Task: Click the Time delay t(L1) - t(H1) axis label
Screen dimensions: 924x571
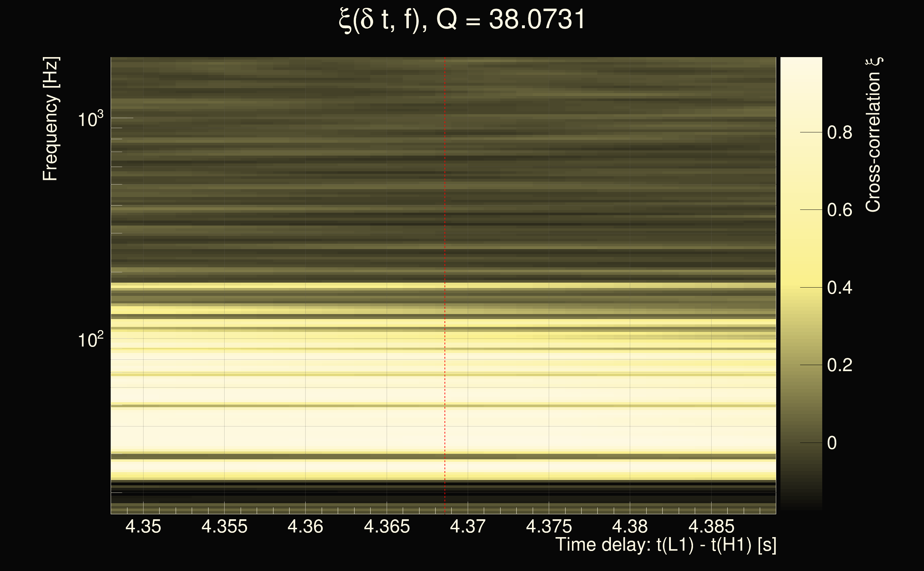Action: pyautogui.click(x=666, y=545)
